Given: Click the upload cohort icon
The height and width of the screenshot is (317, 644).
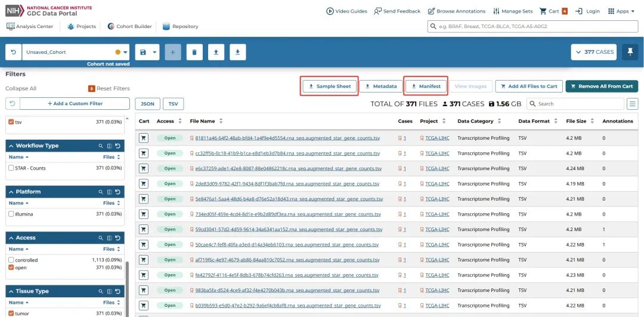Looking at the screenshot, I should click(215, 53).
